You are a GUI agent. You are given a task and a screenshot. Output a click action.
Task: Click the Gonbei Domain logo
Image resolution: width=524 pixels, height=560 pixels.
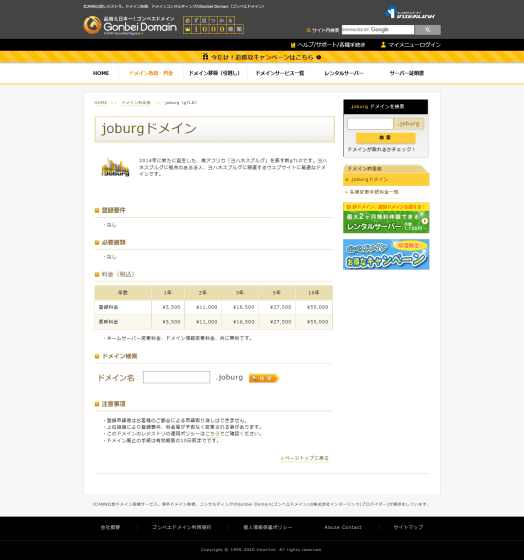coord(130,25)
